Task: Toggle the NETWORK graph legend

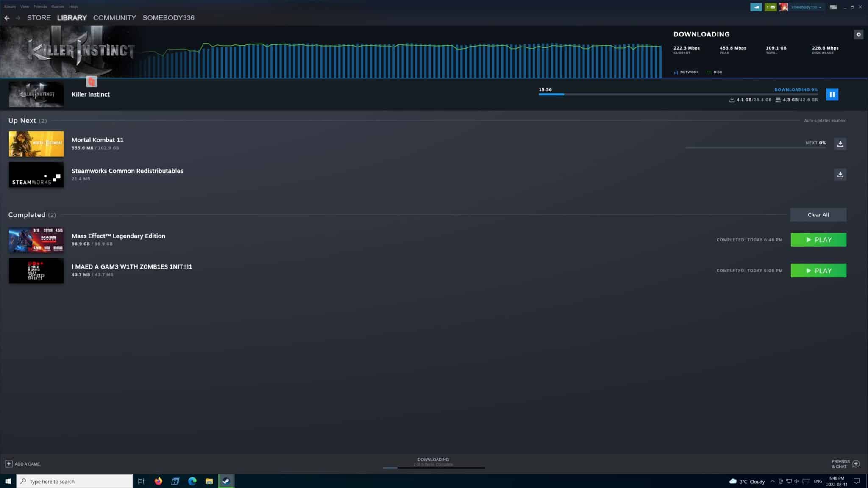Action: point(687,72)
